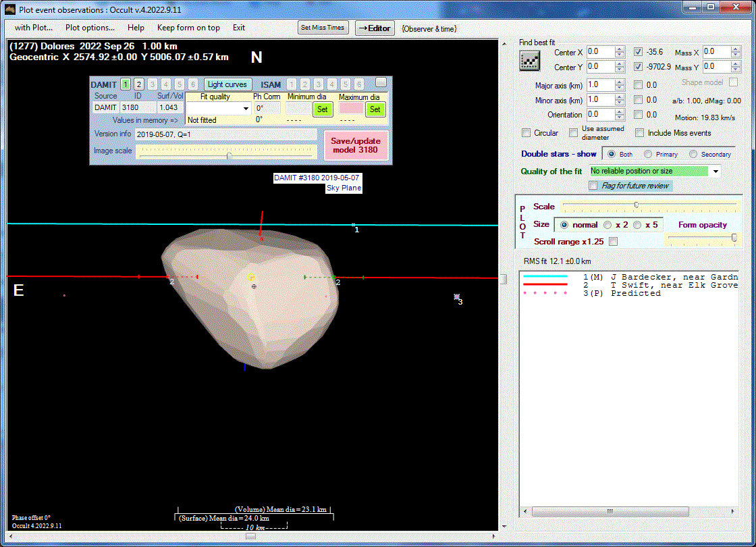Open the Editor with the arrow button
Screen dimensions: 756x547
pos(375,28)
